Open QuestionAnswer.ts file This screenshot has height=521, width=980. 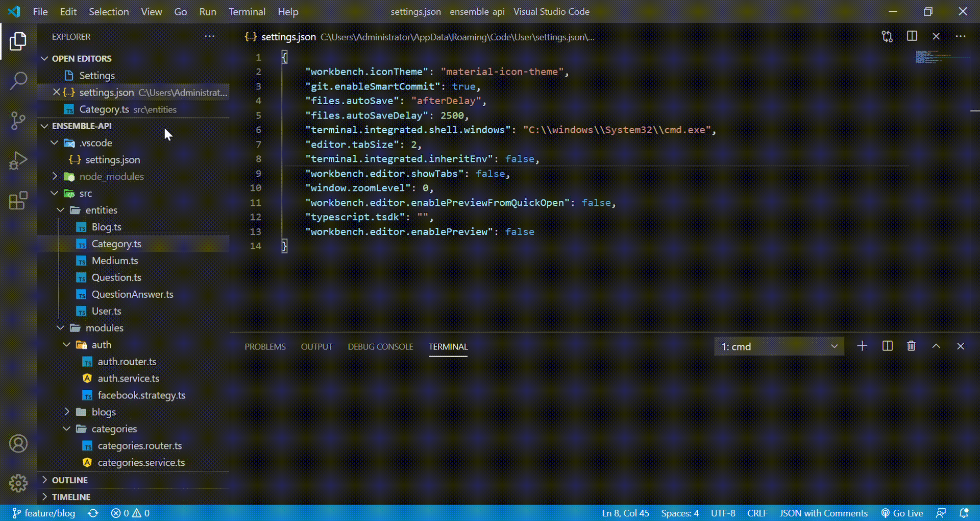(133, 294)
